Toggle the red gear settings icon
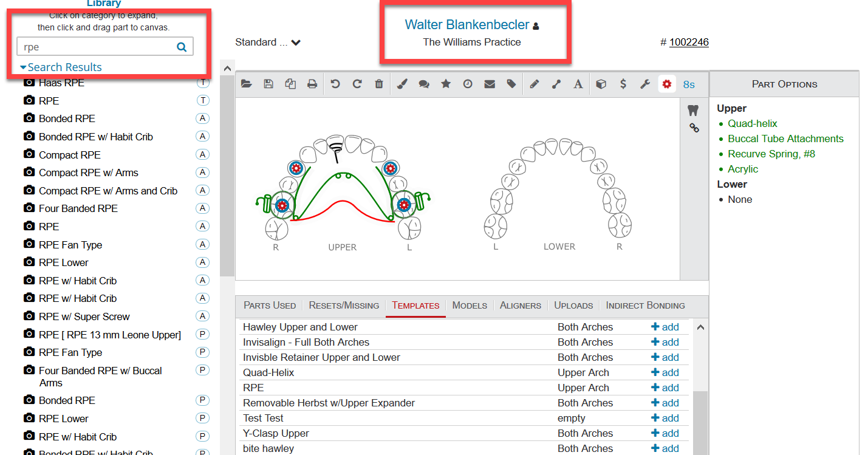 (667, 84)
